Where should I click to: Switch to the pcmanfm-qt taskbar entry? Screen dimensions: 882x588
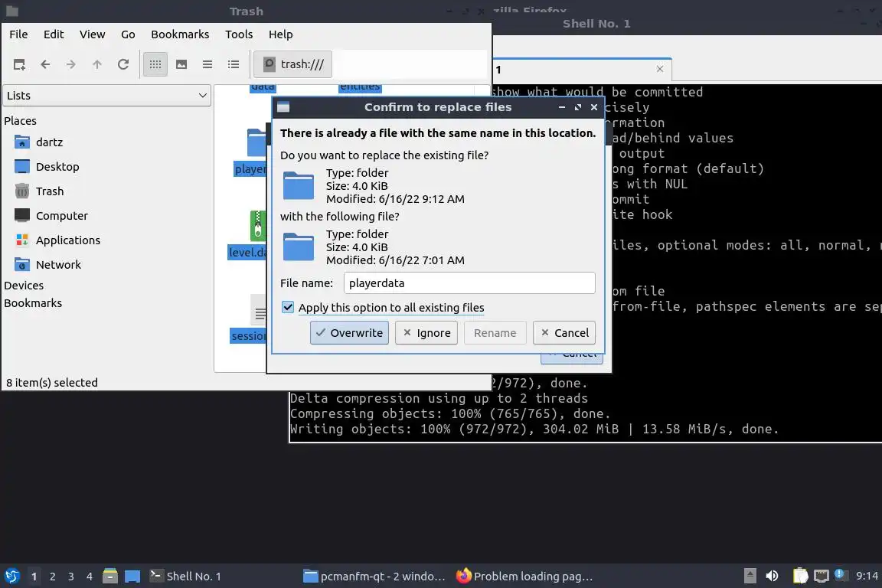(374, 577)
